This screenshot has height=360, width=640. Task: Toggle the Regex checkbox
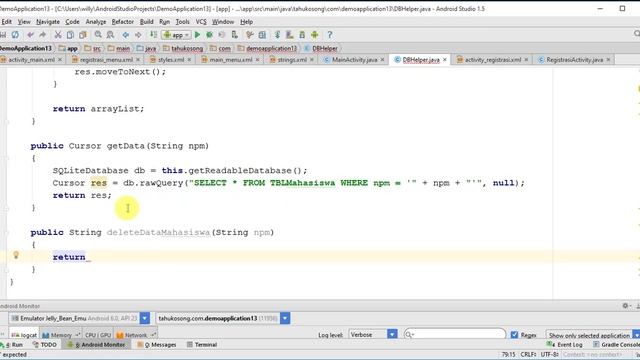[x=514, y=335]
